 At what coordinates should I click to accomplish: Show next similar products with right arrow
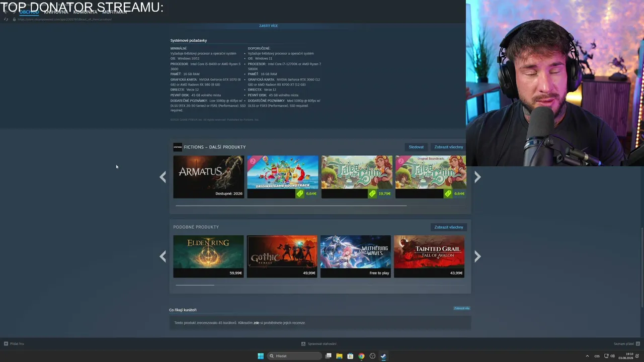(x=477, y=257)
